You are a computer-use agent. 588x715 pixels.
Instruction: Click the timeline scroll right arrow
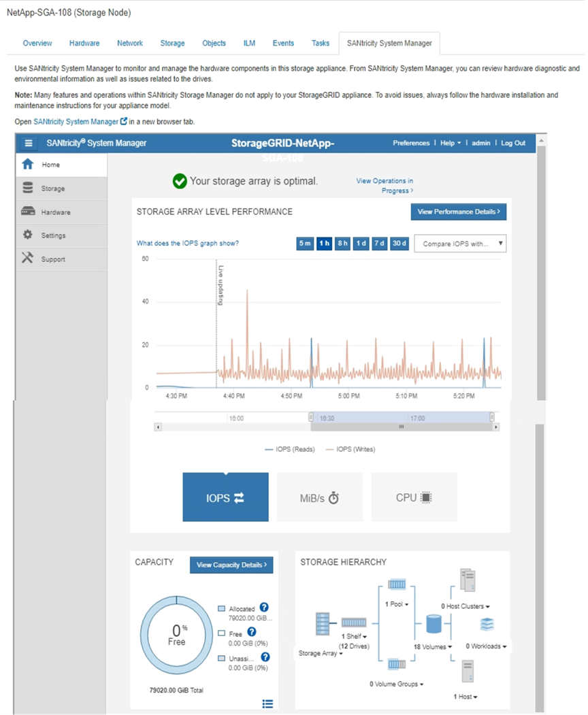[x=496, y=427]
